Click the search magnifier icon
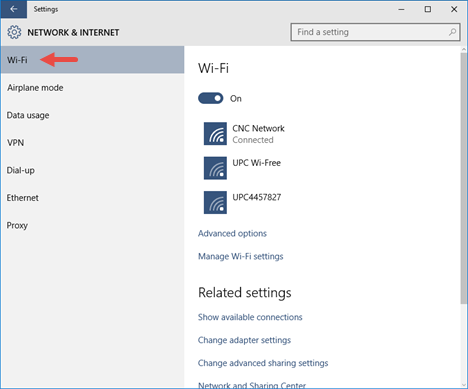The image size is (468, 389). [x=452, y=32]
